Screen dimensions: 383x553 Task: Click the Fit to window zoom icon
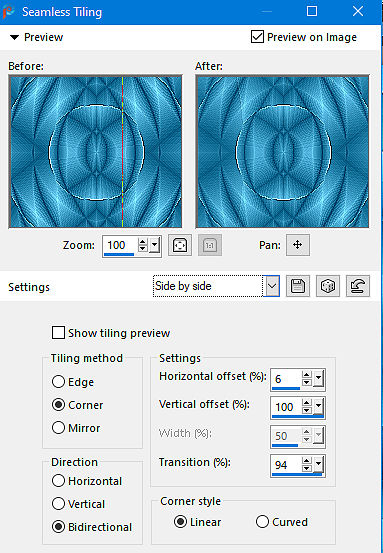[180, 245]
